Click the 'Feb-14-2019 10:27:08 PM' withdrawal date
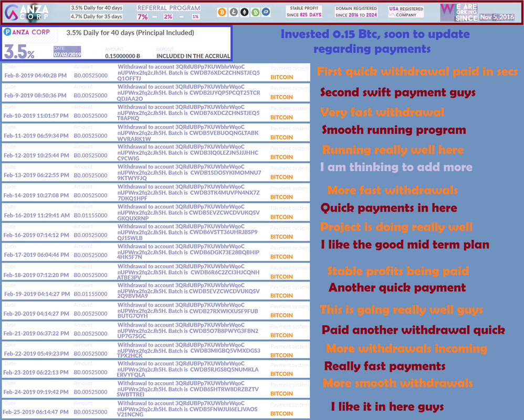 point(36,195)
